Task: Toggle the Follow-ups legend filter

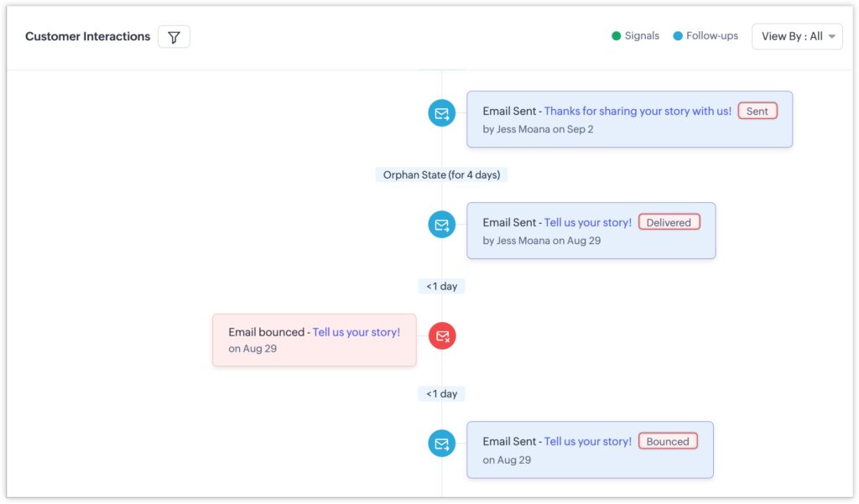Action: (705, 36)
